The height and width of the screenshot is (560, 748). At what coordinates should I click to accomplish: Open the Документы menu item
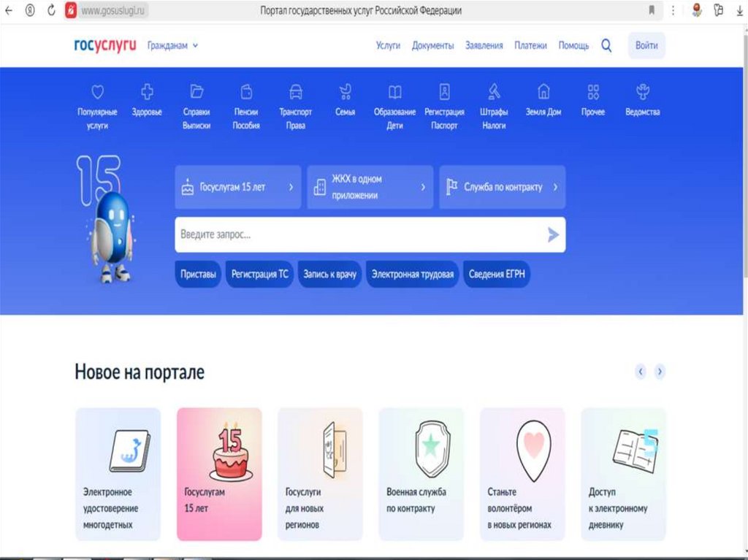432,45
